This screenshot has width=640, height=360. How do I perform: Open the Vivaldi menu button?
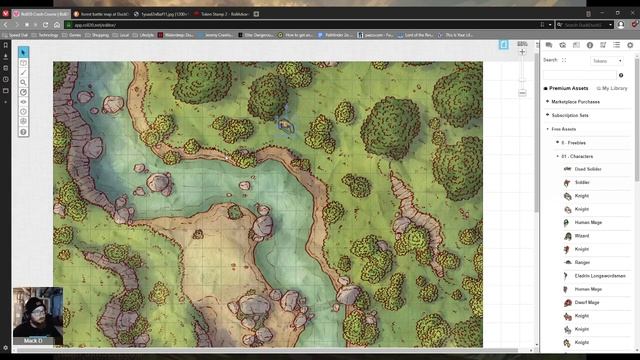(x=5, y=13)
